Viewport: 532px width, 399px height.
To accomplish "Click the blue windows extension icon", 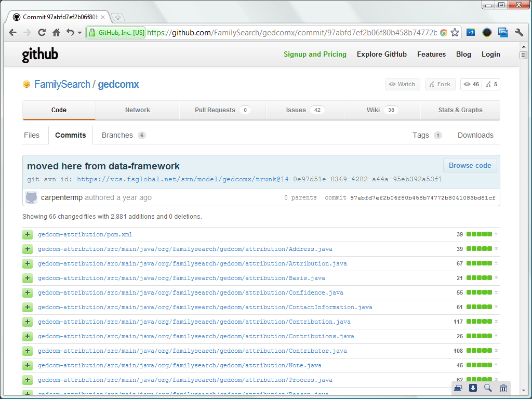I will coord(503,33).
